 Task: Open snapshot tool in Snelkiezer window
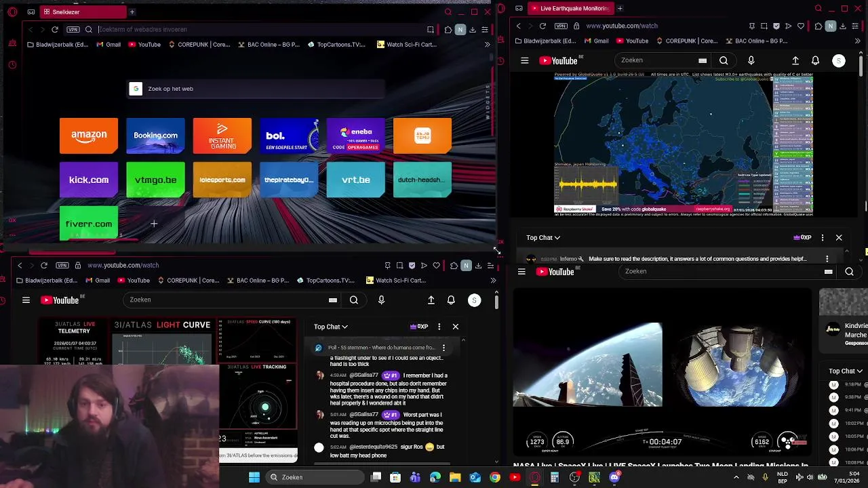click(x=430, y=29)
